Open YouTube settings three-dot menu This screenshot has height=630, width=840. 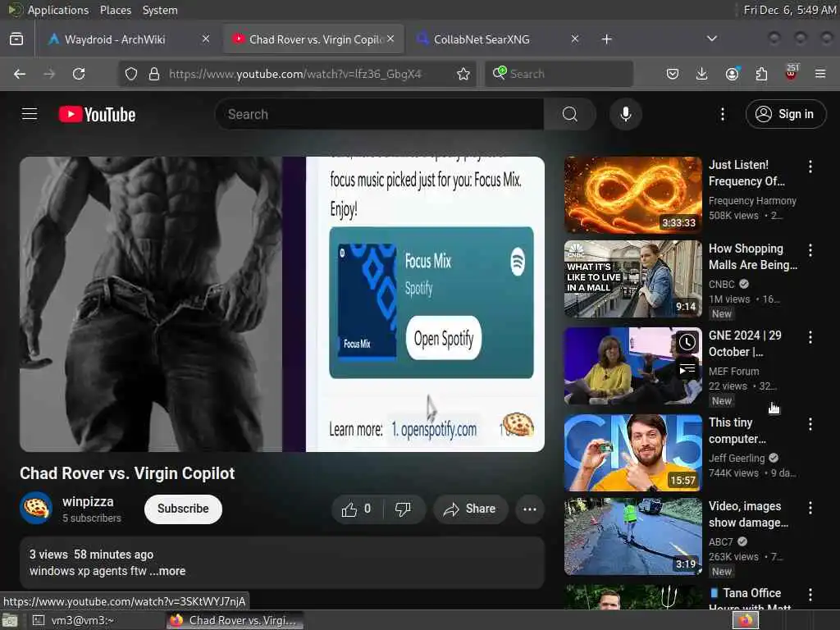(722, 114)
